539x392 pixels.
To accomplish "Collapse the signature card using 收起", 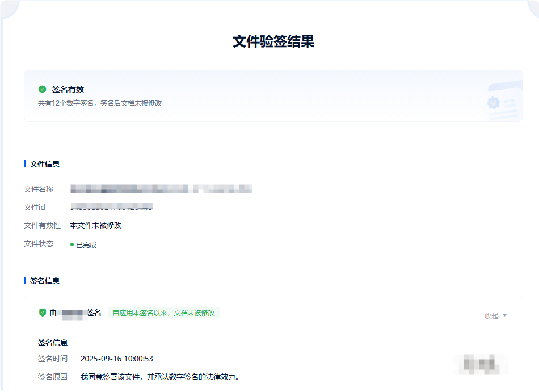I will (x=491, y=315).
